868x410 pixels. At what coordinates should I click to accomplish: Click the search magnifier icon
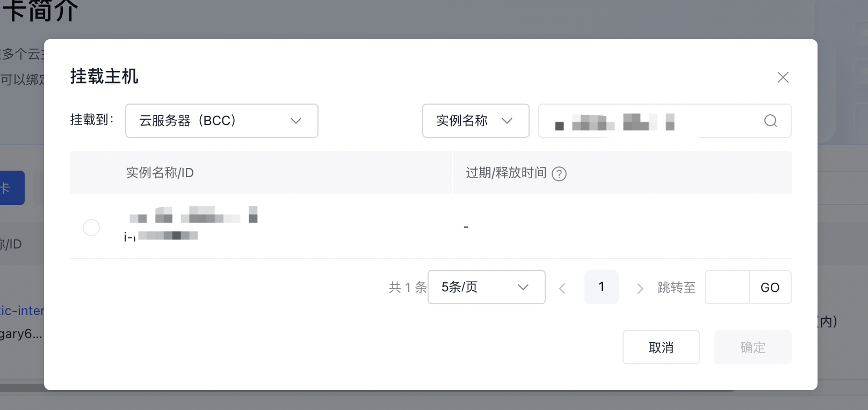pyautogui.click(x=770, y=121)
